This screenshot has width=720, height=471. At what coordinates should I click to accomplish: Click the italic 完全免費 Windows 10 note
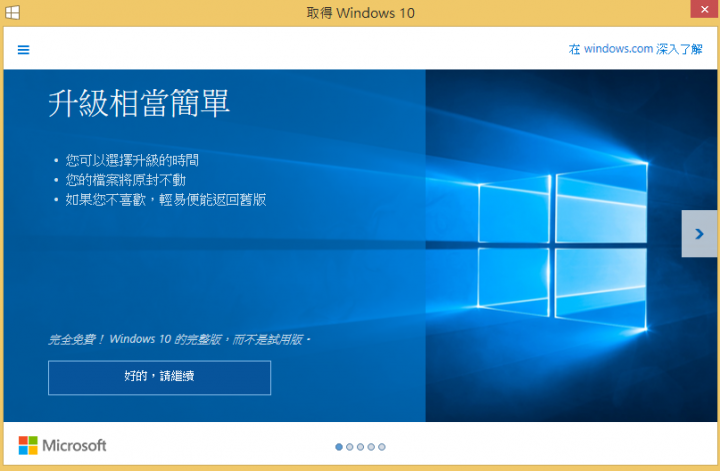tap(179, 339)
